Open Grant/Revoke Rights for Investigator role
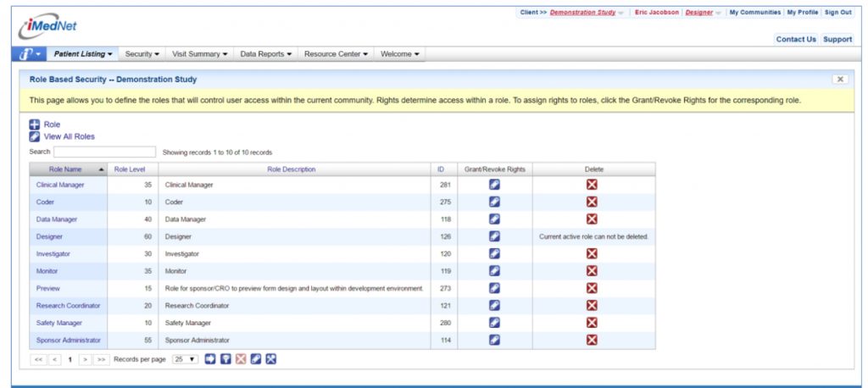The width and height of the screenshot is (868, 388). pos(494,253)
